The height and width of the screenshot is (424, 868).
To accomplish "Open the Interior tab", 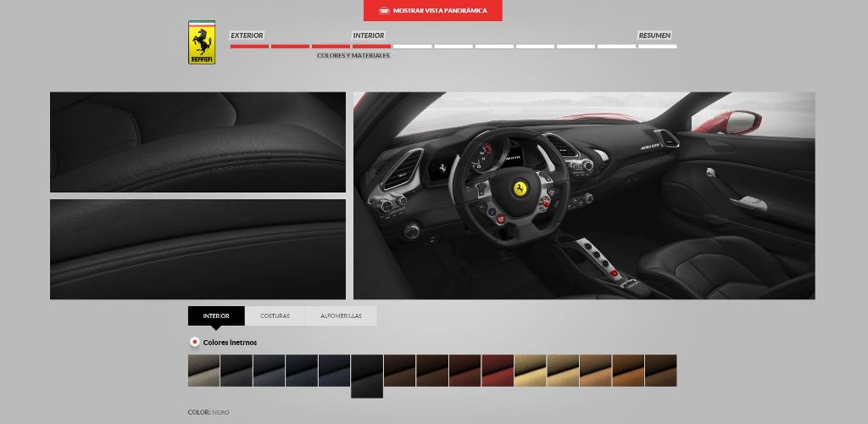I will [216, 316].
